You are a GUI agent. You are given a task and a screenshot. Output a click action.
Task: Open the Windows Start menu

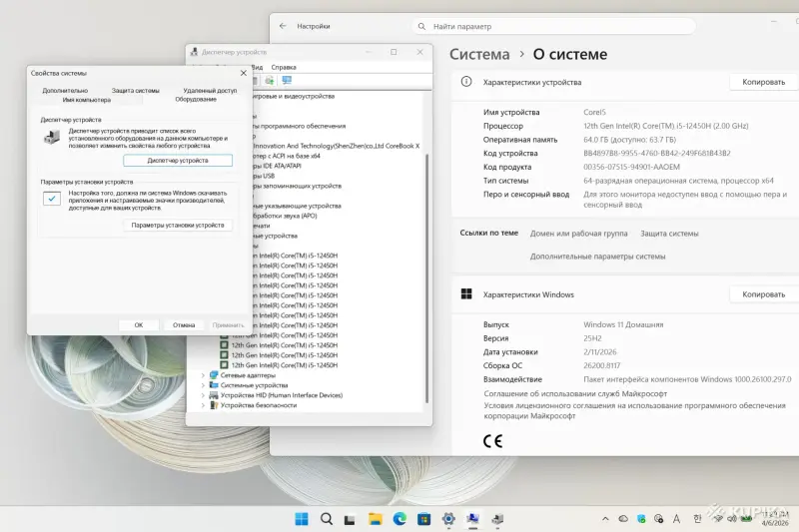tap(302, 519)
